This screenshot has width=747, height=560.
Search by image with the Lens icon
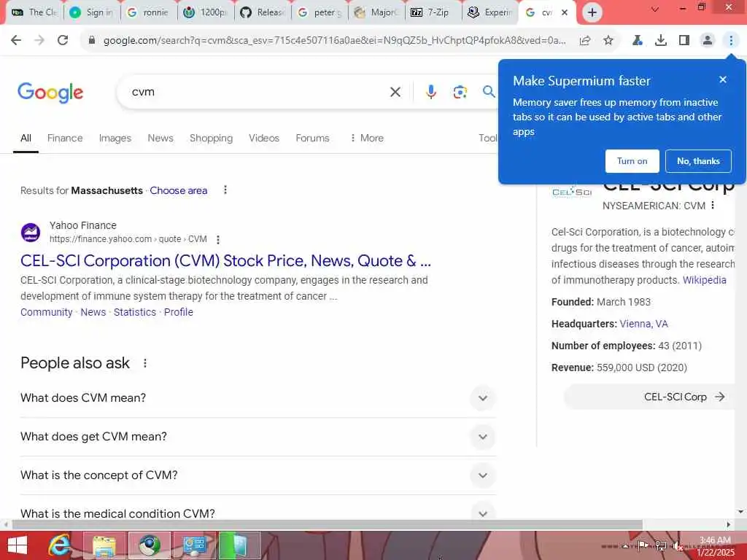(x=460, y=92)
